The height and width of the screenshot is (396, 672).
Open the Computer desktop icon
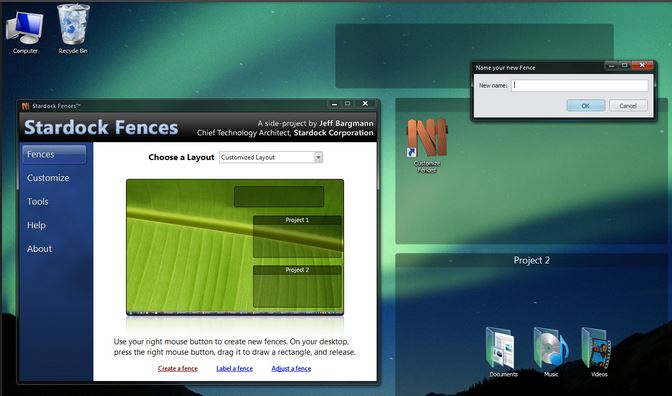pyautogui.click(x=25, y=32)
